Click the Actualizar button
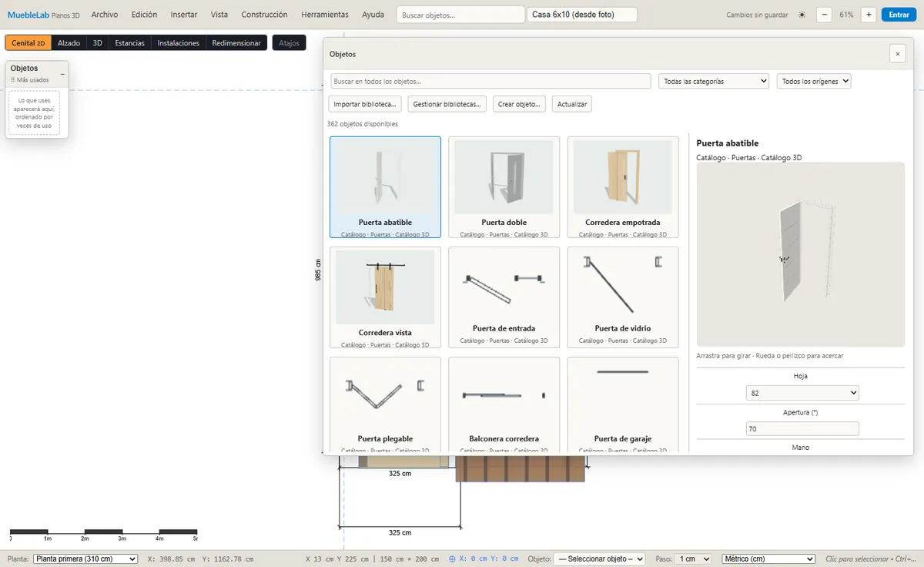 (572, 104)
